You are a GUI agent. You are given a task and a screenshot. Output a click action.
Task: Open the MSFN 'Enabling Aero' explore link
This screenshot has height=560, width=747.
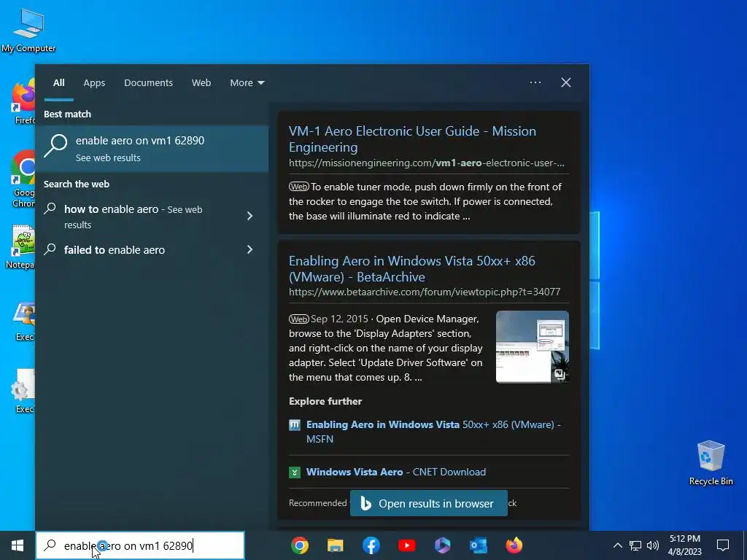click(x=433, y=432)
